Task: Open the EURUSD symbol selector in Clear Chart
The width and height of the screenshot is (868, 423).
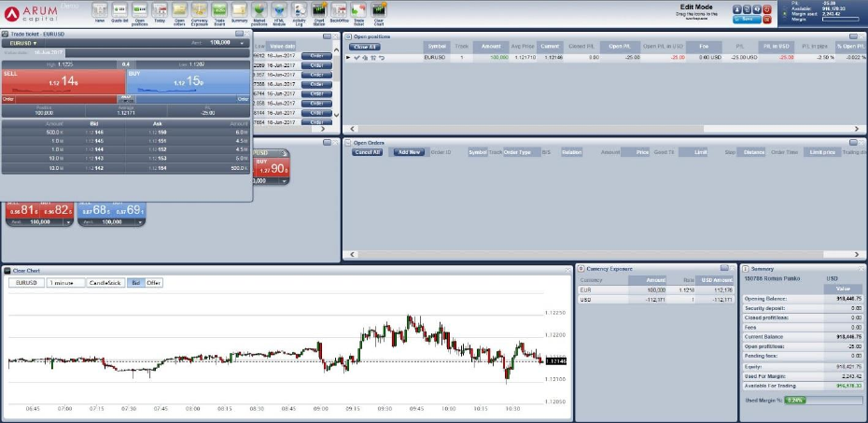Action: point(26,283)
